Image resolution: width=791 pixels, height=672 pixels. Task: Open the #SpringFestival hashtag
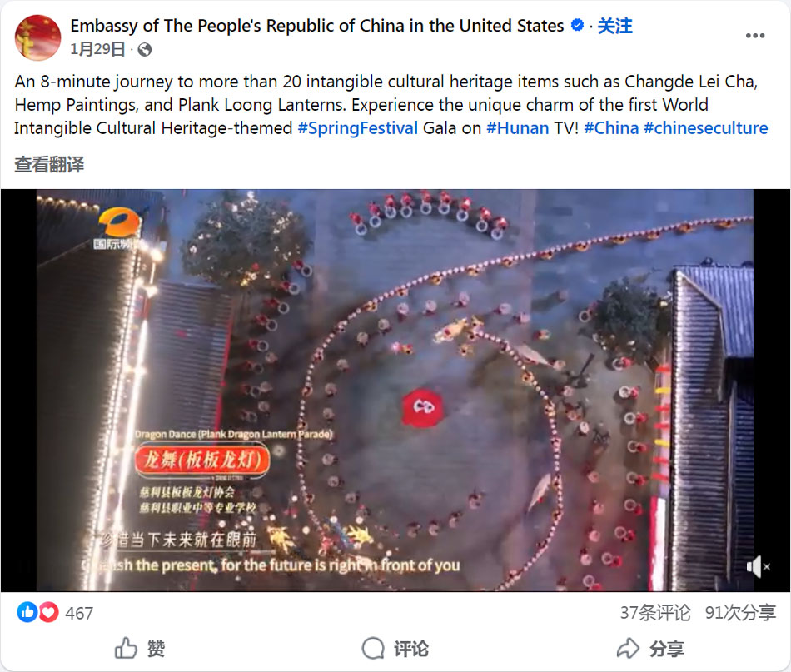coord(358,128)
